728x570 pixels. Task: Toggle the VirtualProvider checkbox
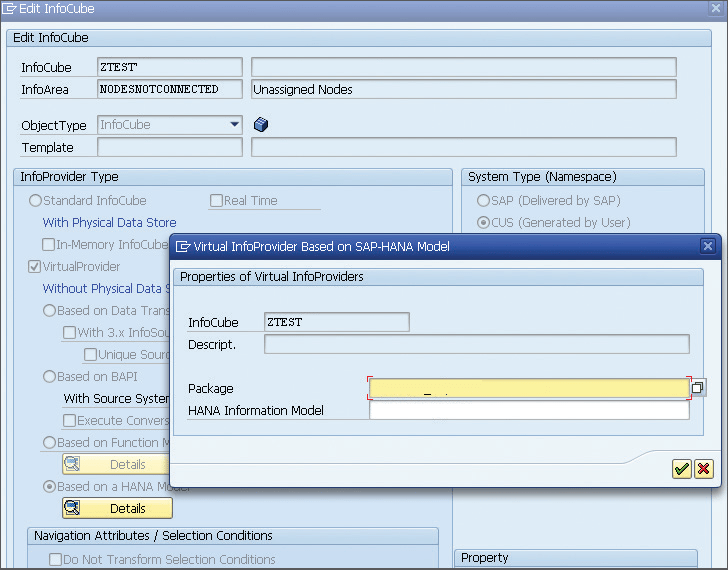(35, 267)
